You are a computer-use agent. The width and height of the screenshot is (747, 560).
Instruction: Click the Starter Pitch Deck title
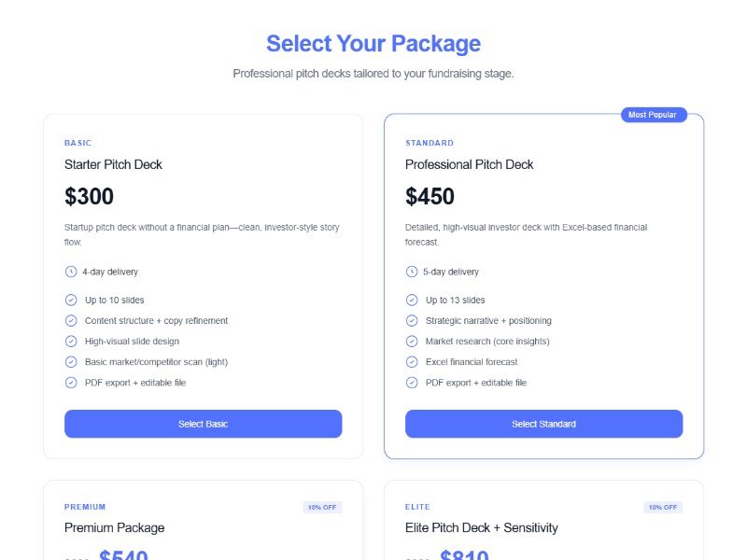click(113, 164)
